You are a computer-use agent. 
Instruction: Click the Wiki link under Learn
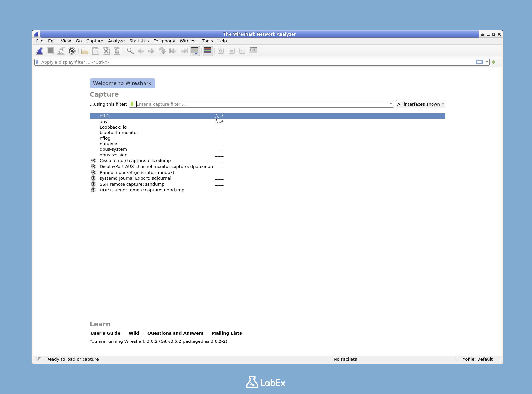tap(134, 333)
